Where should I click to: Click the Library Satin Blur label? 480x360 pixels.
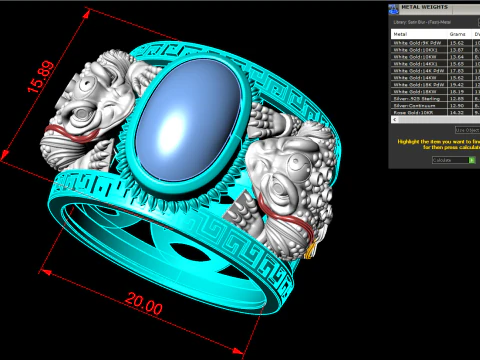coord(422,22)
